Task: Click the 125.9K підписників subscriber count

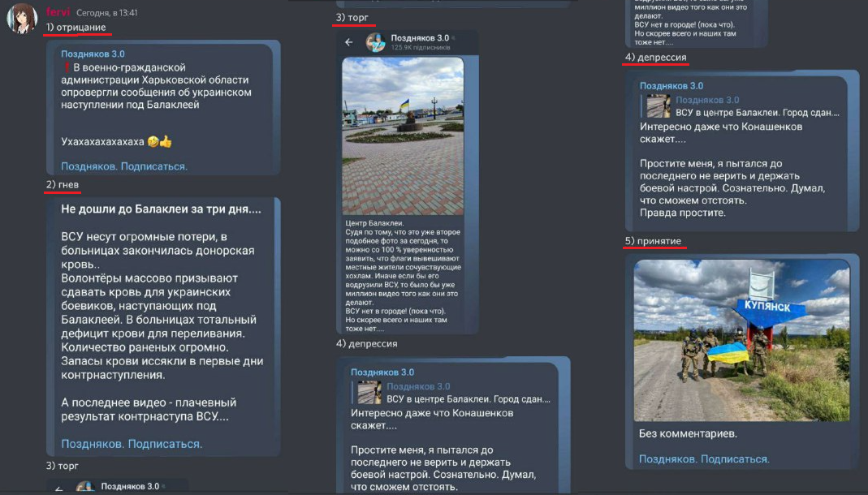Action: [x=421, y=48]
